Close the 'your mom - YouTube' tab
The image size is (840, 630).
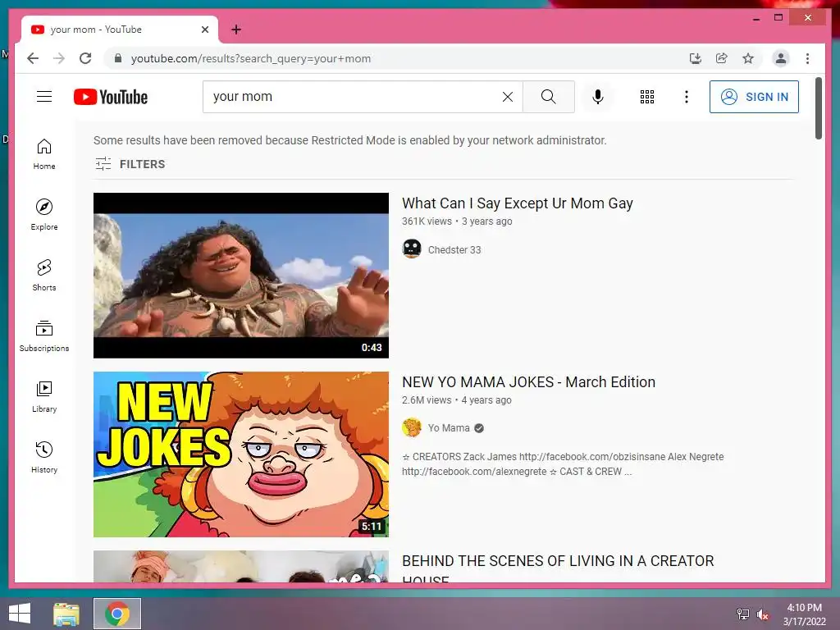click(x=204, y=30)
